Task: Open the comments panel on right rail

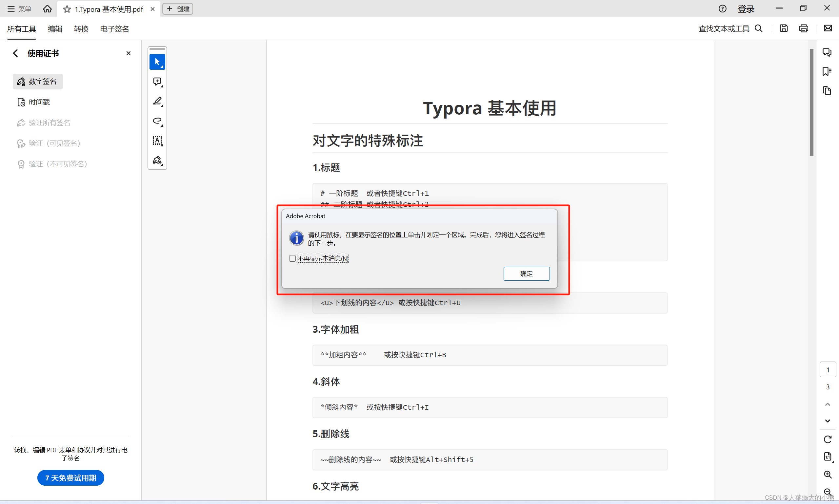Action: [827, 52]
